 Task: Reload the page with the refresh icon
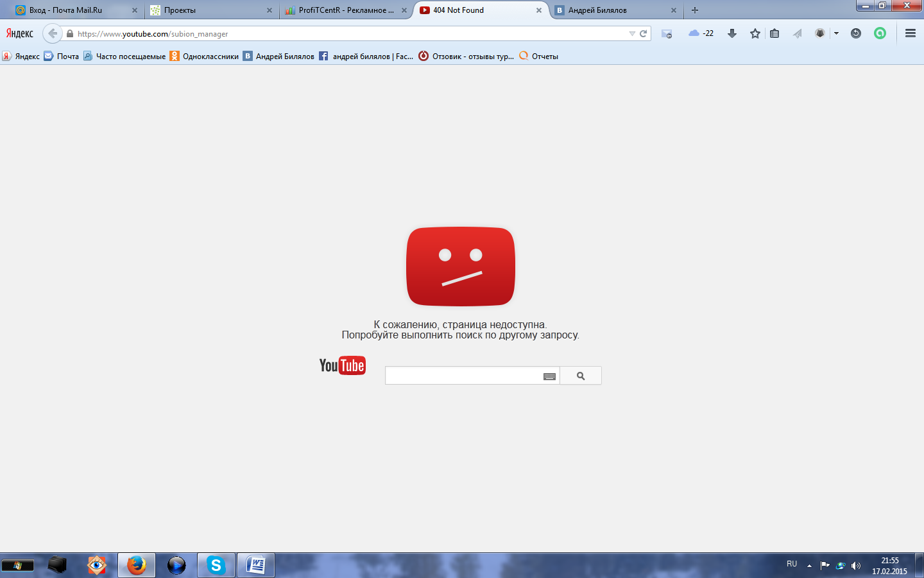[x=643, y=33]
